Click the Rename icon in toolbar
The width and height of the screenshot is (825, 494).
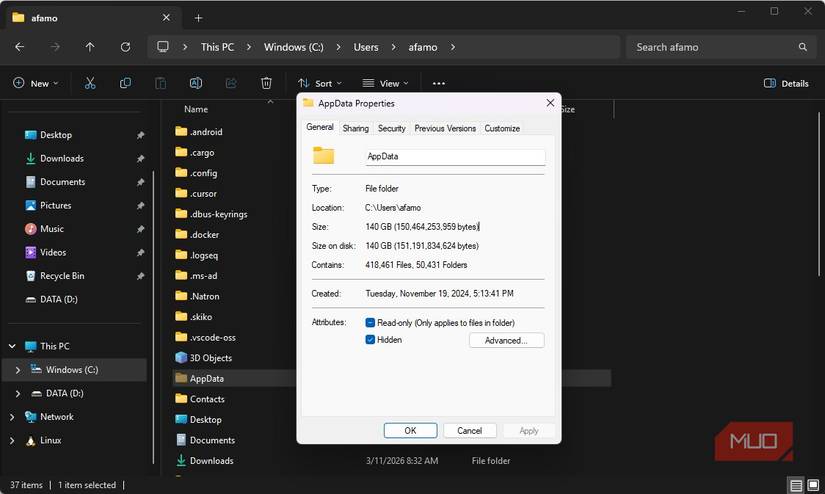tap(196, 83)
